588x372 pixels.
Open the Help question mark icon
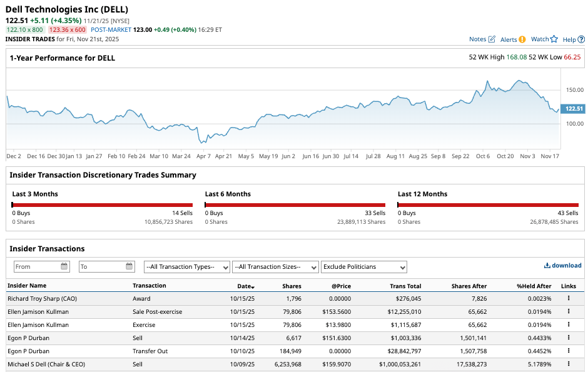tap(581, 39)
